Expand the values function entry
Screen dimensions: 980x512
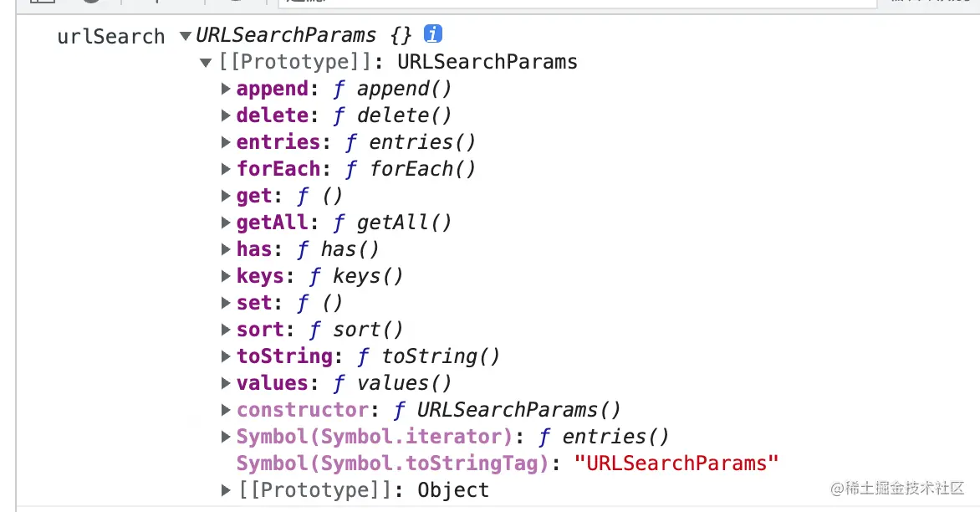227,383
